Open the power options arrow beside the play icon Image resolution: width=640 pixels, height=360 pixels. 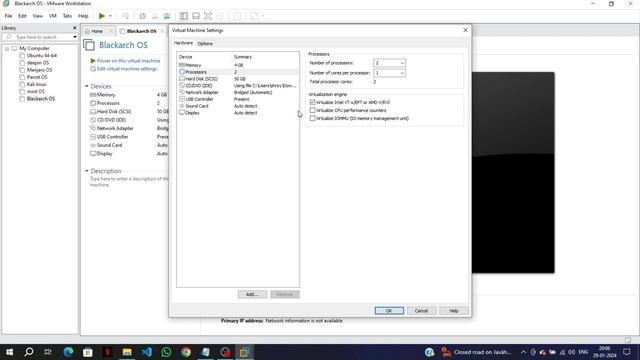tap(110, 16)
